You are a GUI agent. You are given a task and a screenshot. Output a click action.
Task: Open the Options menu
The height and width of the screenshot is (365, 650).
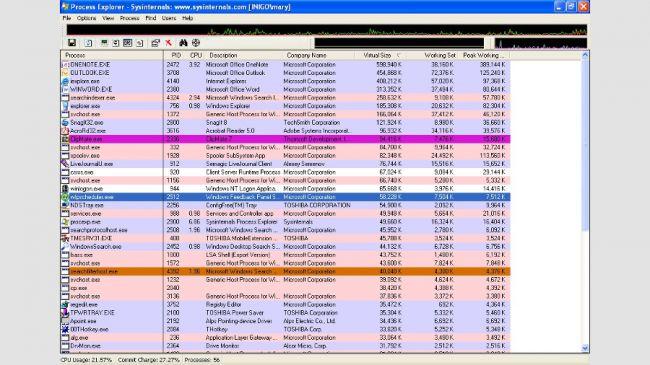click(x=86, y=18)
